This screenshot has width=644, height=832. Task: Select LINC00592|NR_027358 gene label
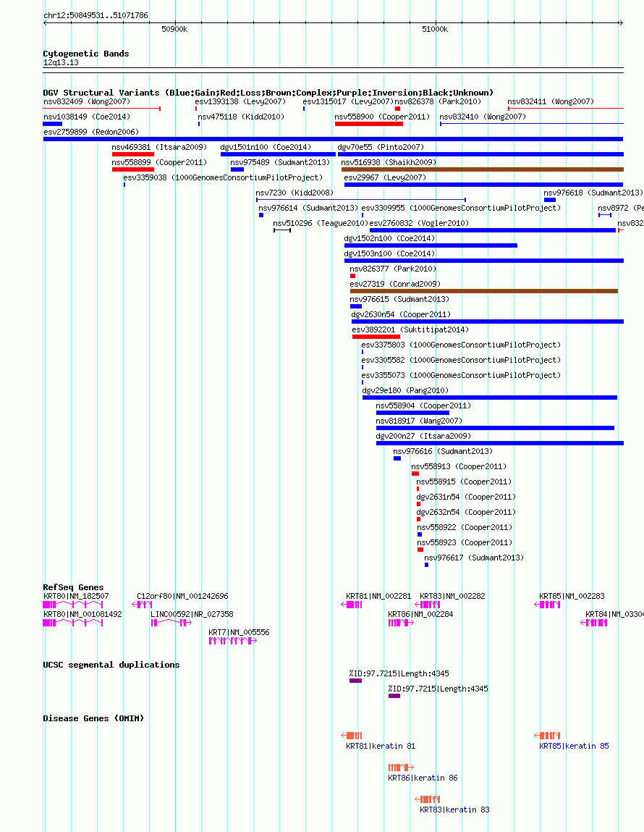point(192,615)
